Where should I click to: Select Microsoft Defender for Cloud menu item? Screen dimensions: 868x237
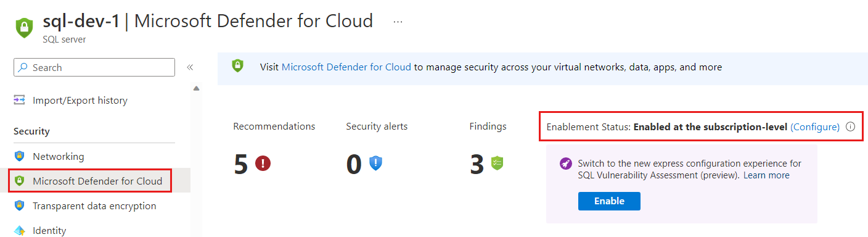[x=97, y=181]
